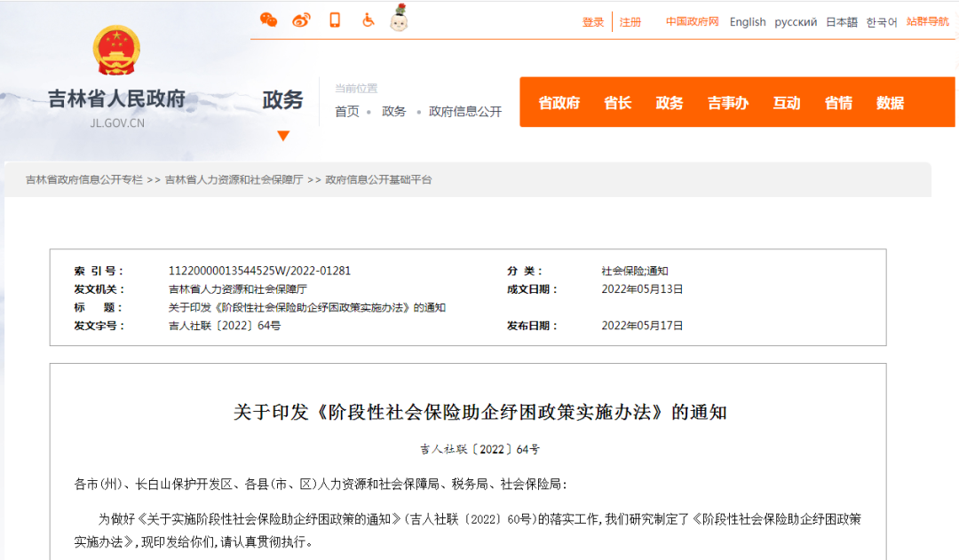Open 政府信息公开 breadcrumb link
This screenshot has height=560, width=959.
[x=465, y=112]
